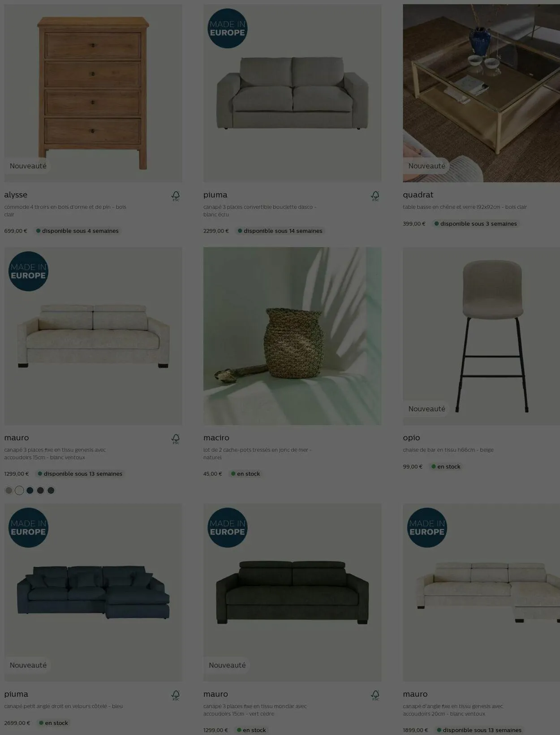Select the first grey color swatch for mauro
The height and width of the screenshot is (735, 560).
coord(9,490)
